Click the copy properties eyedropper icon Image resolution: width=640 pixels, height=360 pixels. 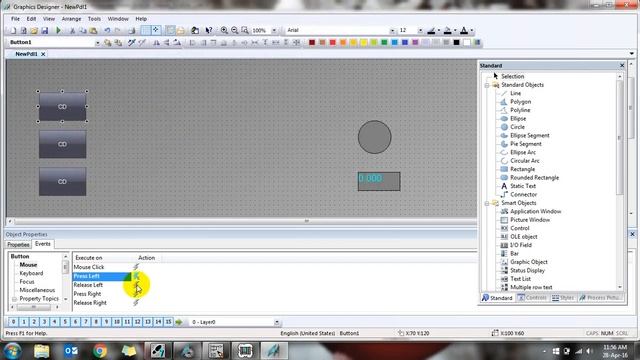131,42
